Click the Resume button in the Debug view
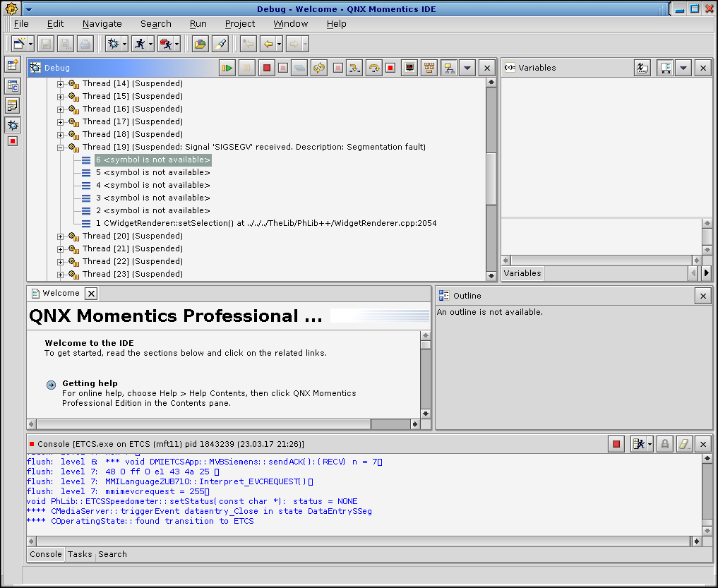This screenshot has height=588, width=718. click(x=227, y=68)
